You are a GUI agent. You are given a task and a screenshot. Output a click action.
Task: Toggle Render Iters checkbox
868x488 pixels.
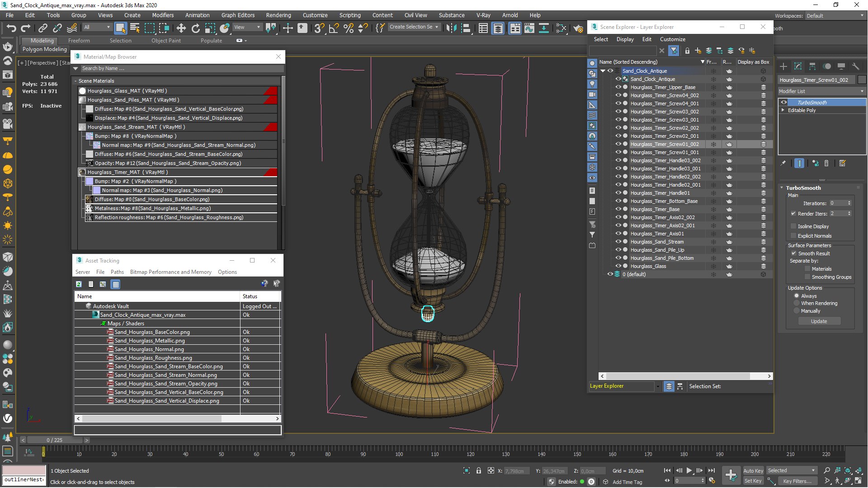click(793, 214)
